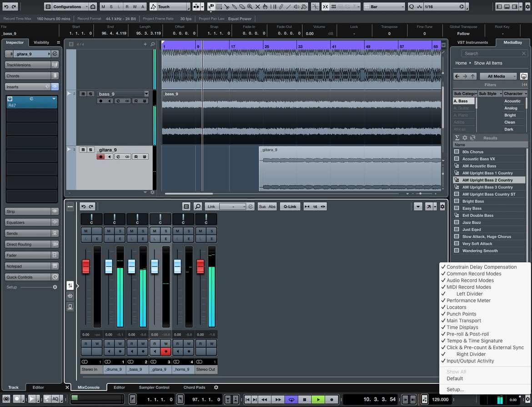Open Sub Category filter dropdown

(x=465, y=93)
